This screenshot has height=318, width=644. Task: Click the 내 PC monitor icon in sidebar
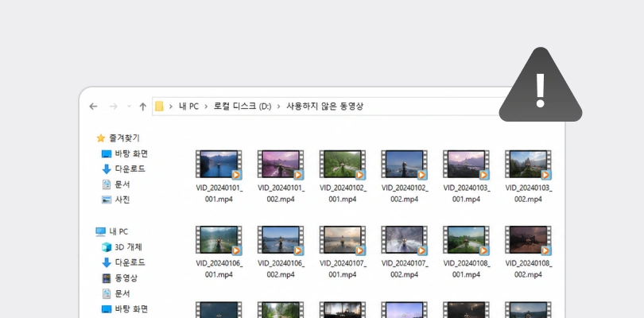coord(101,231)
